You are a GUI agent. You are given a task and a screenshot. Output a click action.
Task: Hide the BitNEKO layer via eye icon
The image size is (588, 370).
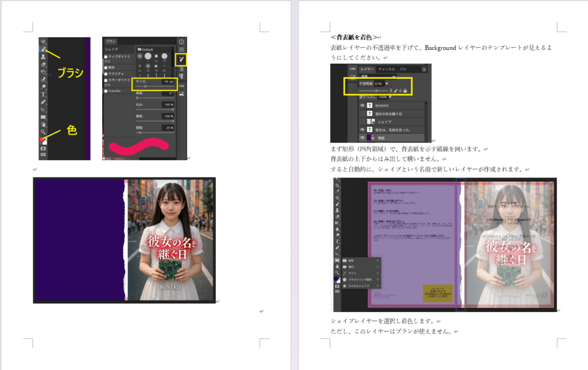point(362,106)
